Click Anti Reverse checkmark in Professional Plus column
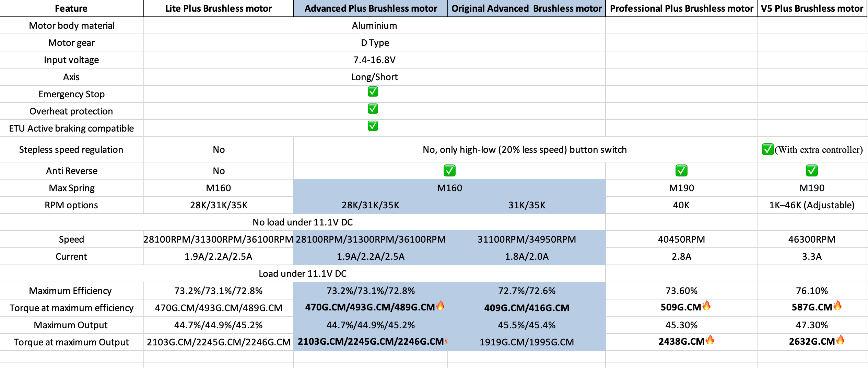The height and width of the screenshot is (368, 868). 681,171
